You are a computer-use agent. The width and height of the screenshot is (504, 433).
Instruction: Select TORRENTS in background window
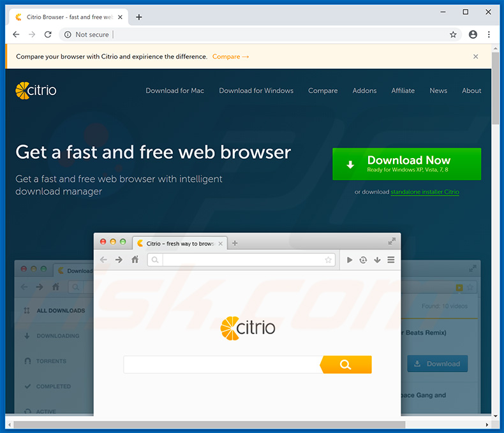click(x=45, y=361)
